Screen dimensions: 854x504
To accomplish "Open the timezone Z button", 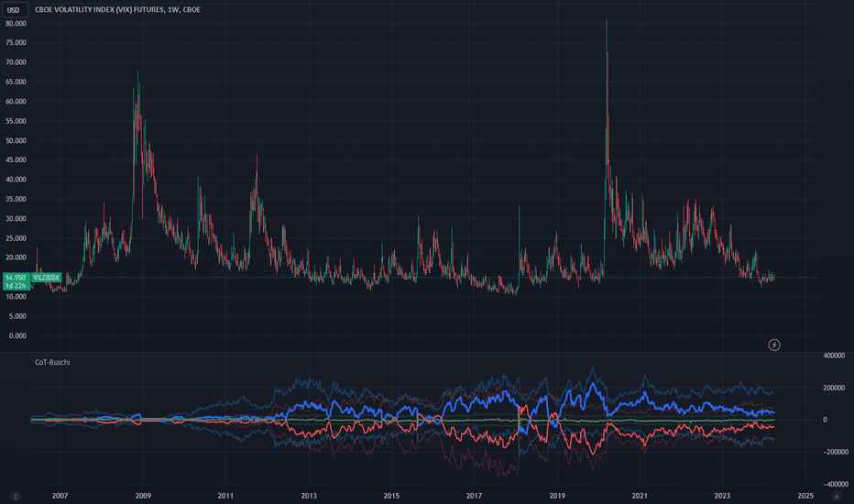I will [x=16, y=496].
